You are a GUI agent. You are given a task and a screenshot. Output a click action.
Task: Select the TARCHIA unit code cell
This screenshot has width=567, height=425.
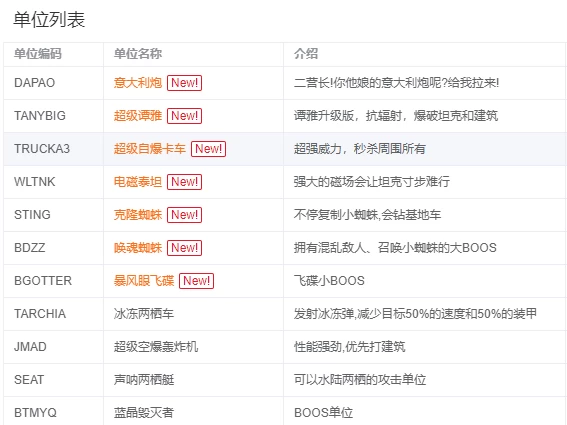coord(54,314)
